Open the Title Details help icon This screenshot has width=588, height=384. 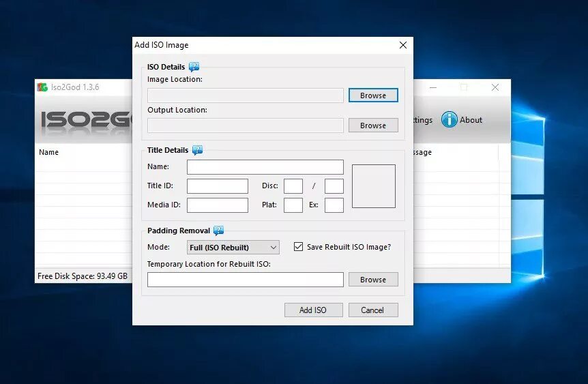click(197, 150)
